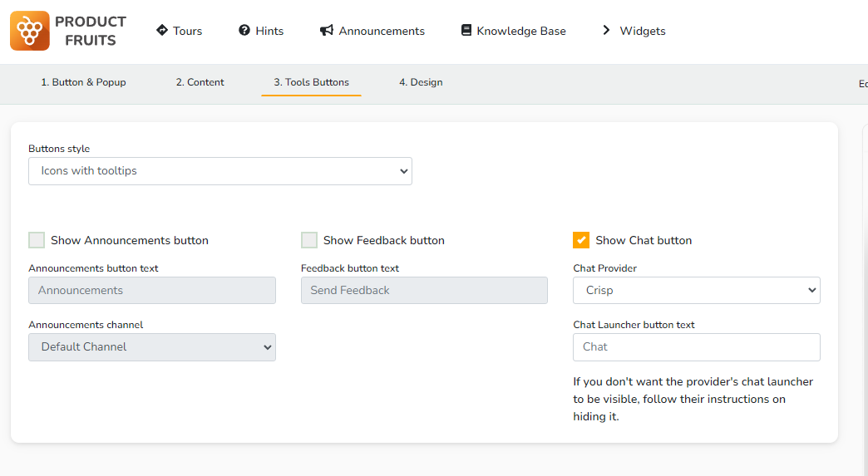
Task: Open the Design tab
Action: tap(421, 82)
